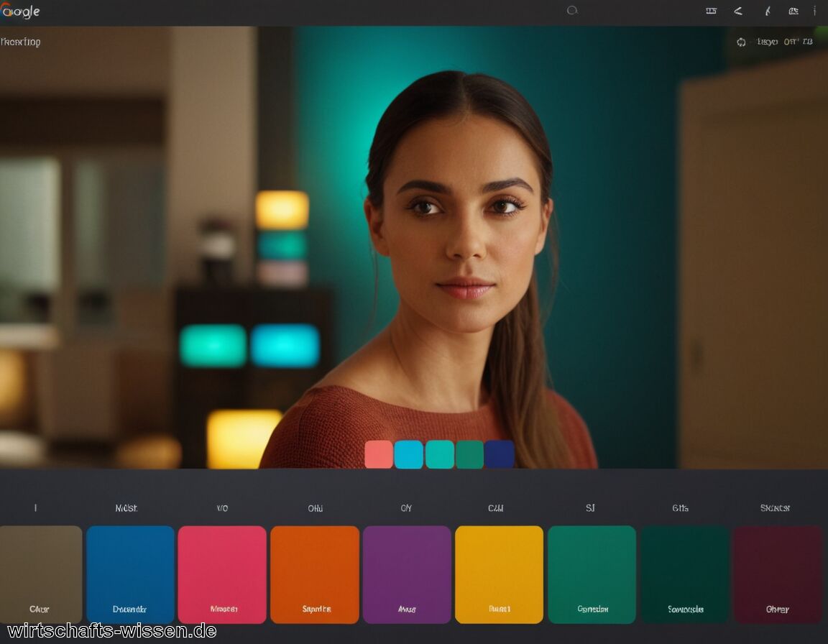Pick the sky blue swatch over the photo
Viewport: 828px width, 644px height.
(x=409, y=454)
